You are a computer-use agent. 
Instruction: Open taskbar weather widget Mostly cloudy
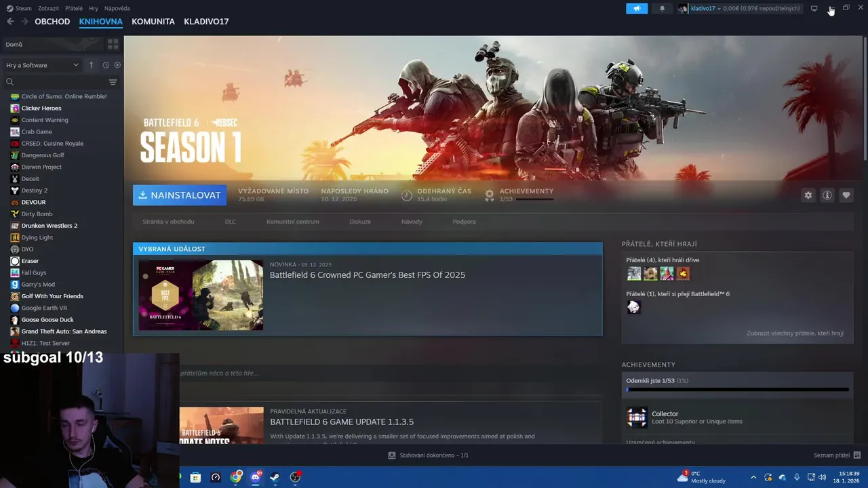coord(703,477)
